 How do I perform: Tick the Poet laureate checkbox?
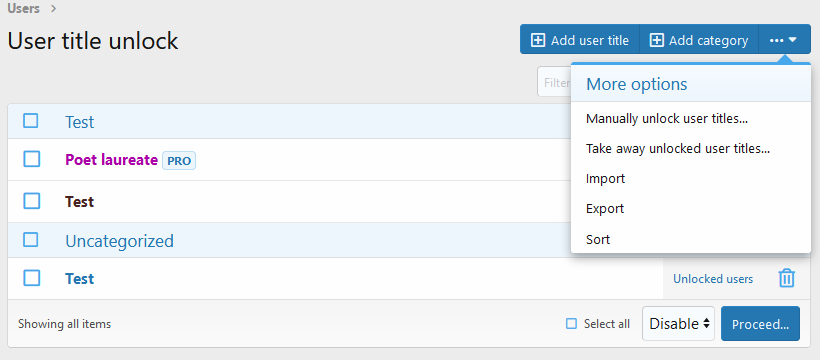tap(32, 159)
